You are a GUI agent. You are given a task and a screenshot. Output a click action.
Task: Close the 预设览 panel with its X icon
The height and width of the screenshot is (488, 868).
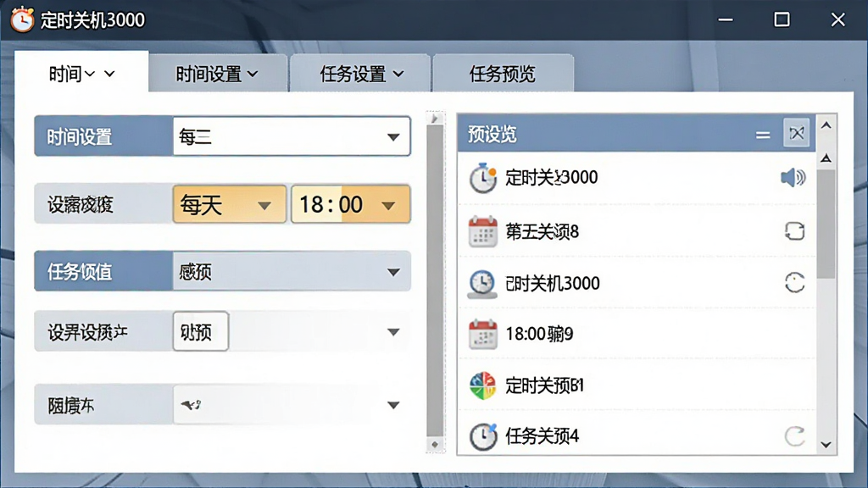pos(797,133)
